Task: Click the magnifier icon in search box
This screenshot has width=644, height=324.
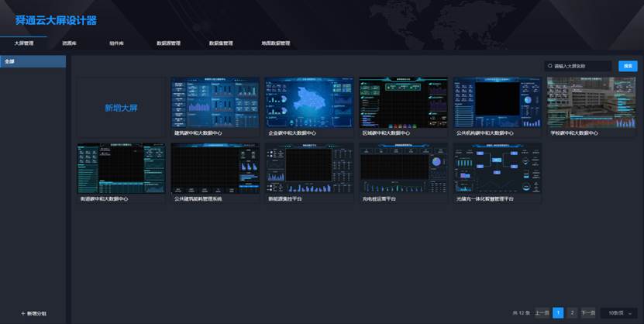Action: click(x=550, y=67)
